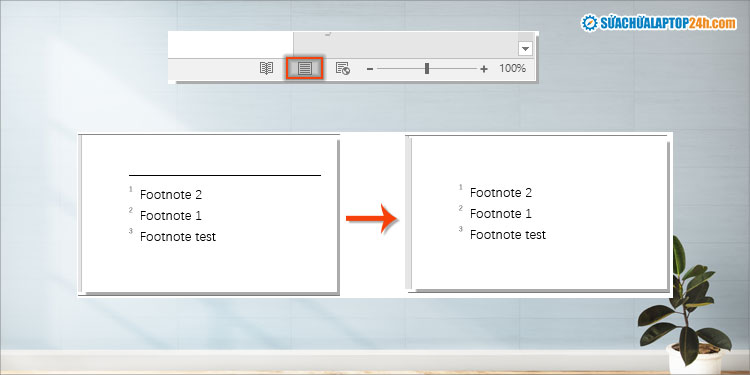This screenshot has height=375, width=750.
Task: Switch to Read Mode view
Action: click(x=266, y=68)
